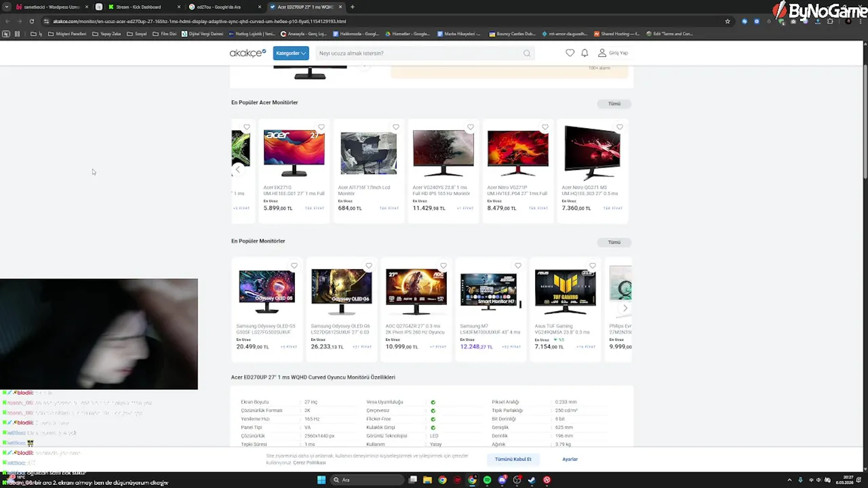Switch to the Wordpress tab
Screen dimensions: 868x488
tap(51, 7)
